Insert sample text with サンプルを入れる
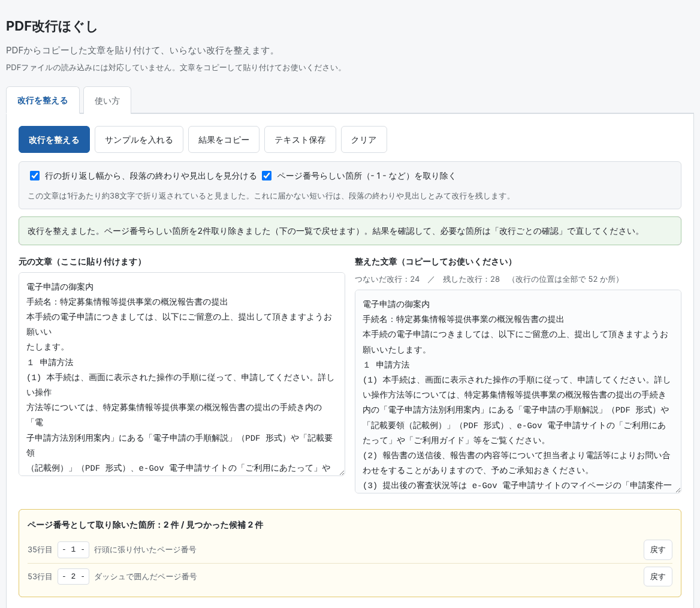This screenshot has height=608, width=700. point(139,140)
